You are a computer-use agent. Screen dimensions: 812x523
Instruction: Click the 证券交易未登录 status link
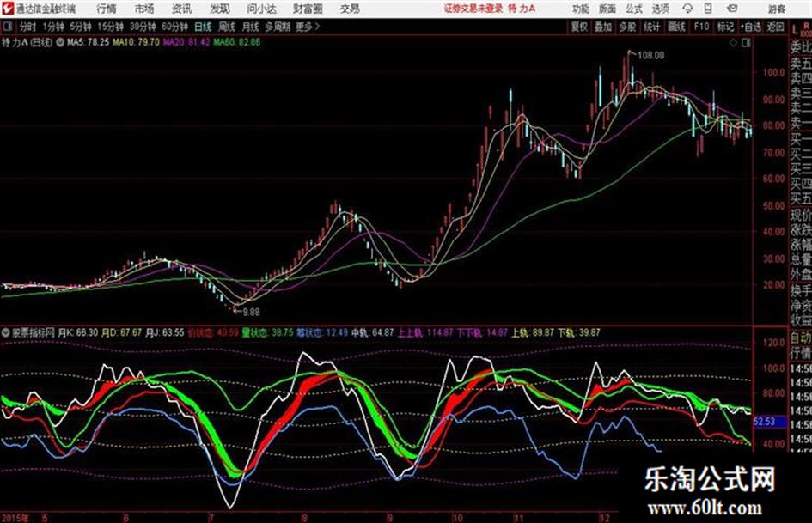tap(473, 9)
